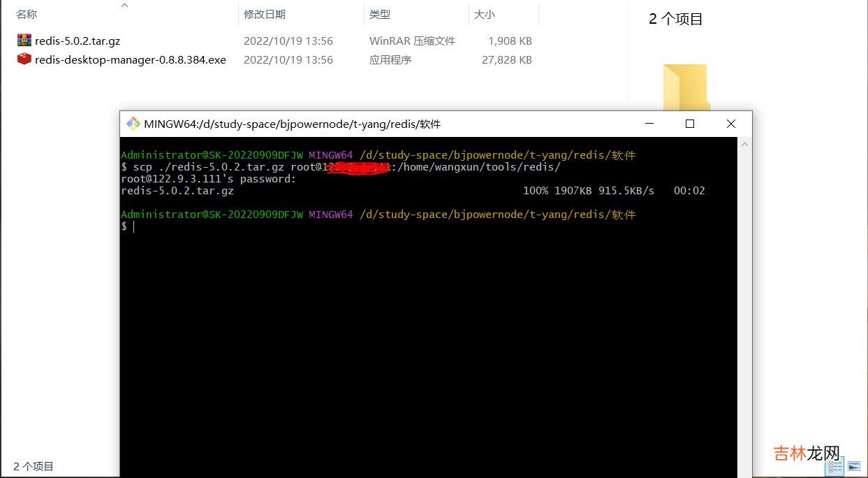Sort files by 类型 column header
Viewport: 868px width, 478px height.
pos(380,15)
